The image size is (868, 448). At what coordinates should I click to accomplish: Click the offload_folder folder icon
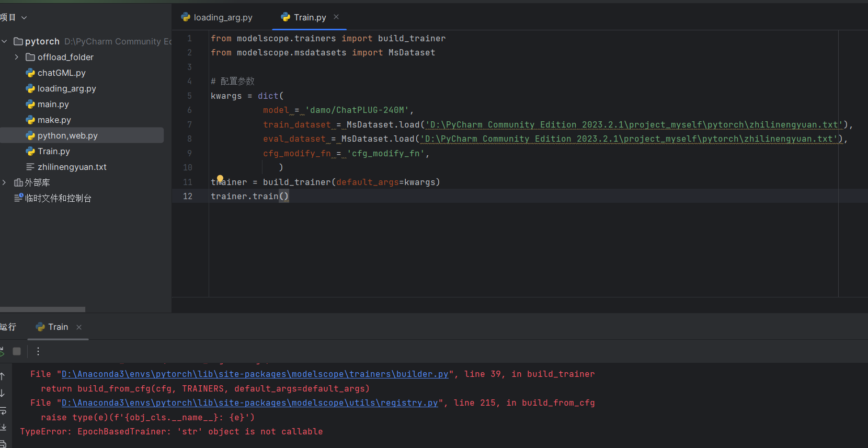(30, 57)
